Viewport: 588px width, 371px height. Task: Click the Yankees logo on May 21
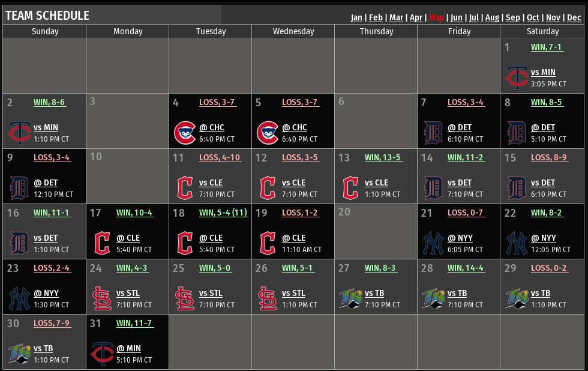[433, 243]
